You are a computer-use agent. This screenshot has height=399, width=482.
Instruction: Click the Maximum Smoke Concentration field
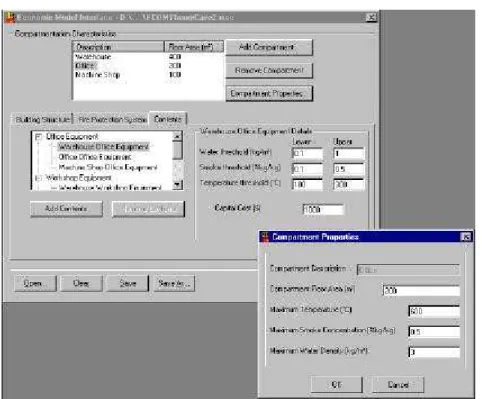pyautogui.click(x=434, y=332)
